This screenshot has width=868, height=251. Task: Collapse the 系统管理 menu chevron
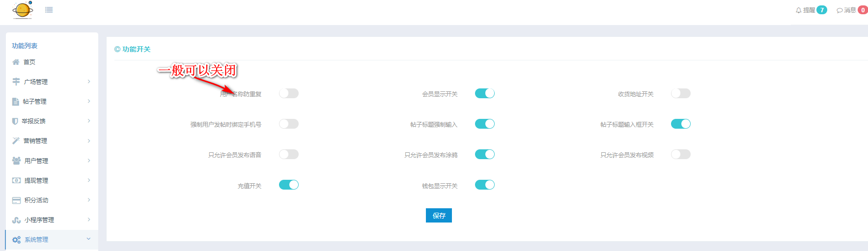point(89,239)
